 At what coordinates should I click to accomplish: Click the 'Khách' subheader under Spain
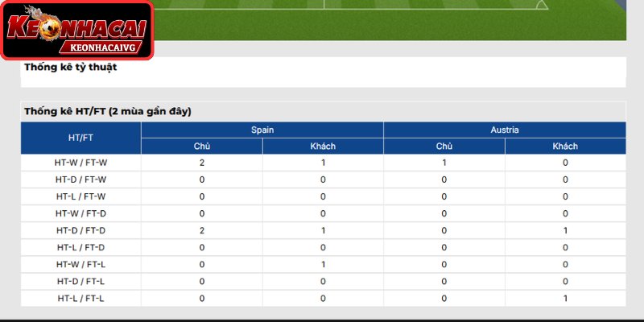point(323,147)
